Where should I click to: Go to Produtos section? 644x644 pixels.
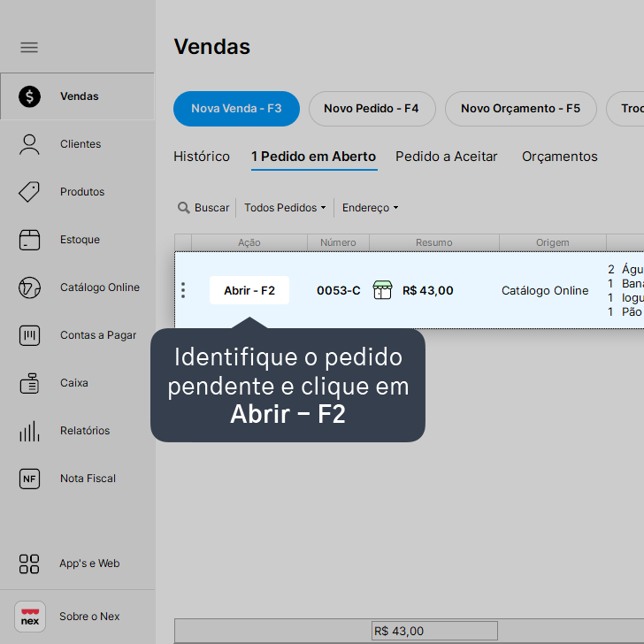(77, 192)
